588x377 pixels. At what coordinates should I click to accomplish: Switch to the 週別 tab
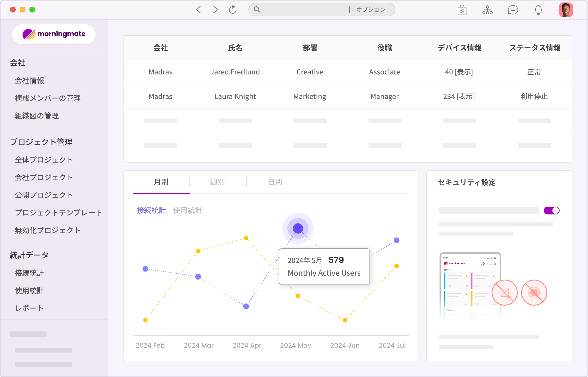217,182
